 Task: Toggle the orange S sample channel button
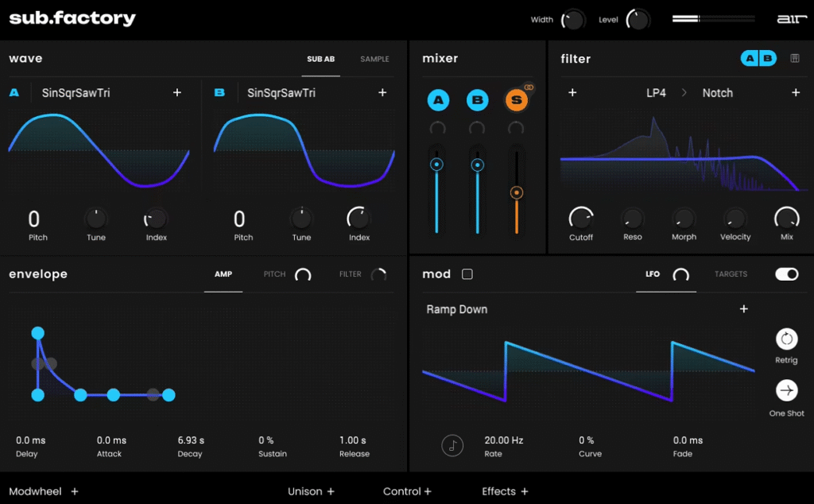tap(516, 100)
